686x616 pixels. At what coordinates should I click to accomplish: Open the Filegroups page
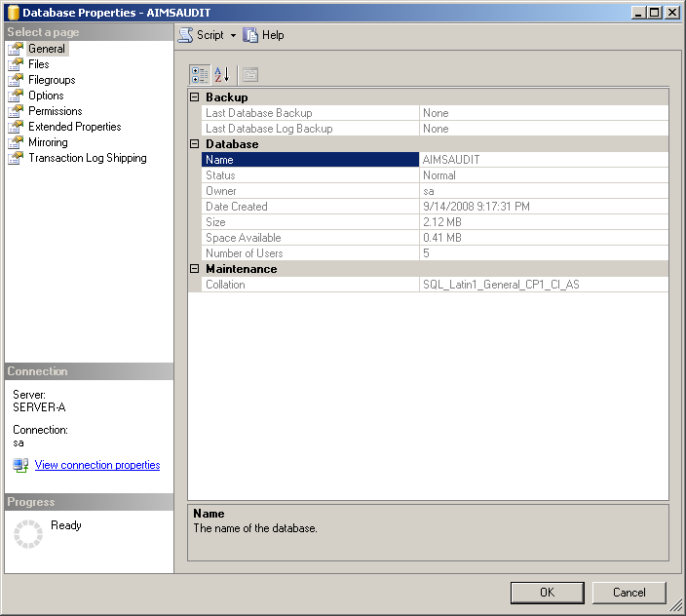52,80
